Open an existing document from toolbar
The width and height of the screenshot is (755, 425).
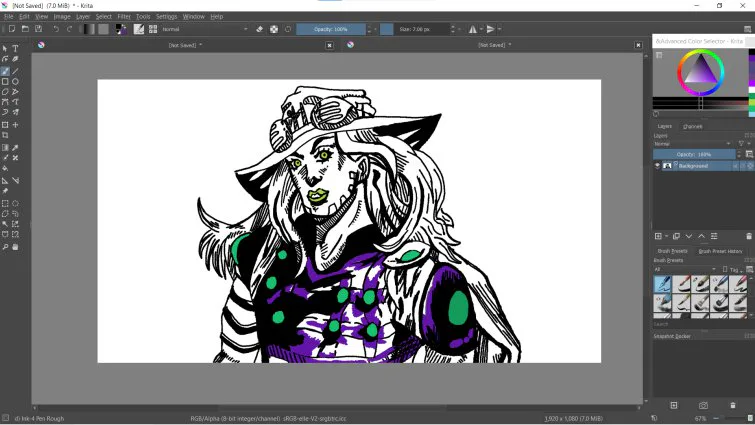tap(25, 29)
